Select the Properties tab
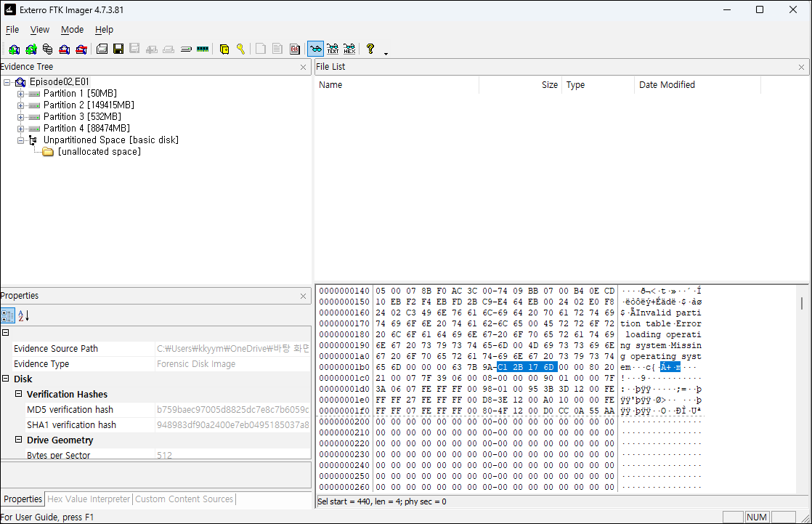The image size is (812, 524). coord(23,499)
